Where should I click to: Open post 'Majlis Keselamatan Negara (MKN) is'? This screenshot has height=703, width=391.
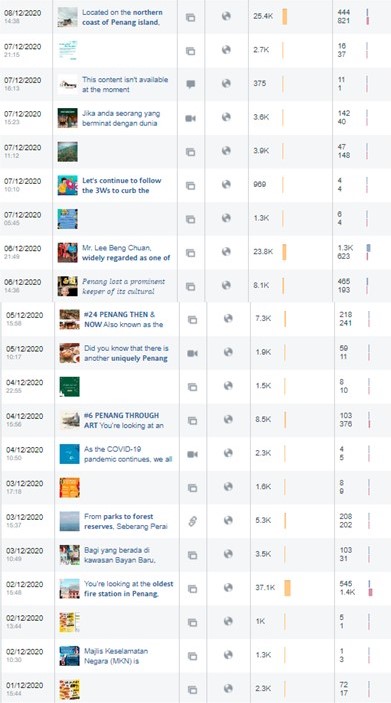(116, 656)
